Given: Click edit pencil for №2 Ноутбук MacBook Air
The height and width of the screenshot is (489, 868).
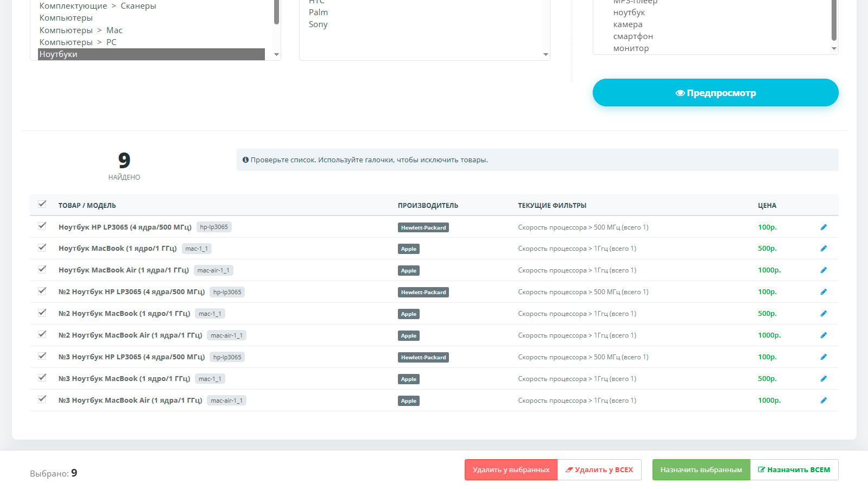Looking at the screenshot, I should click(823, 335).
